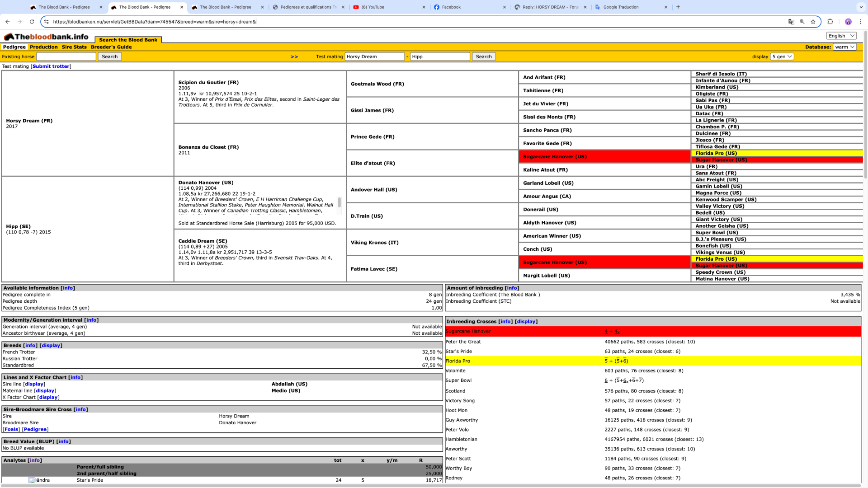Image resolution: width=868 pixels, height=488 pixels.
Task: Click the browser address bar URL
Action: tap(155, 22)
